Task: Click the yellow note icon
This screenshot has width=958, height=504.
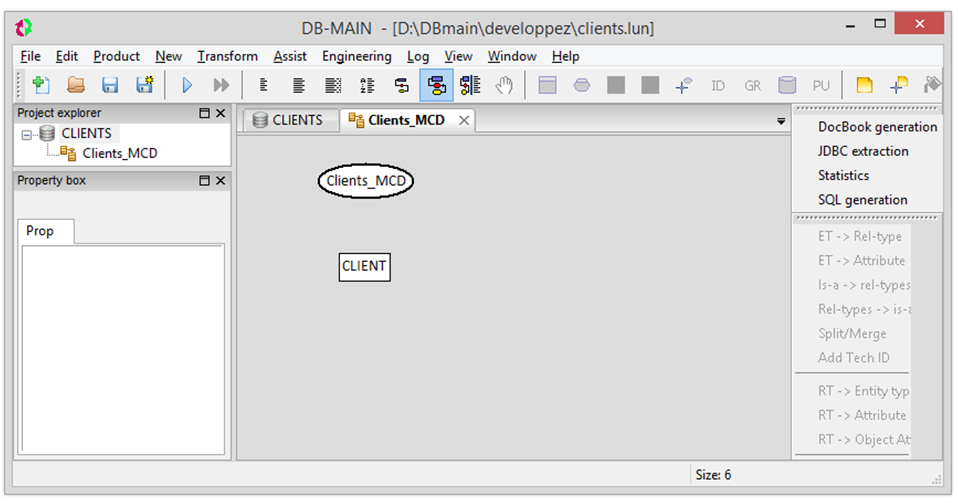Action: pyautogui.click(x=864, y=85)
